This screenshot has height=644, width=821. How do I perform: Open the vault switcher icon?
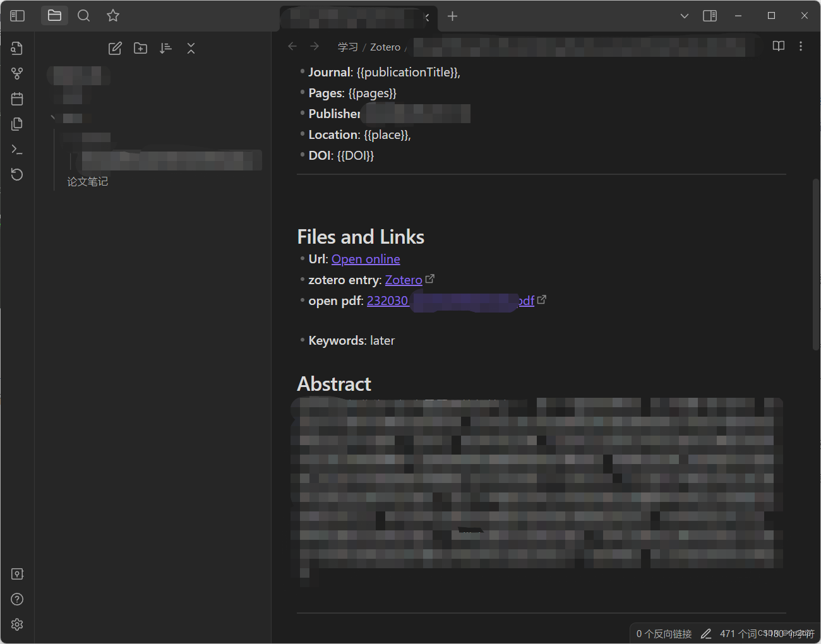pyautogui.click(x=17, y=574)
